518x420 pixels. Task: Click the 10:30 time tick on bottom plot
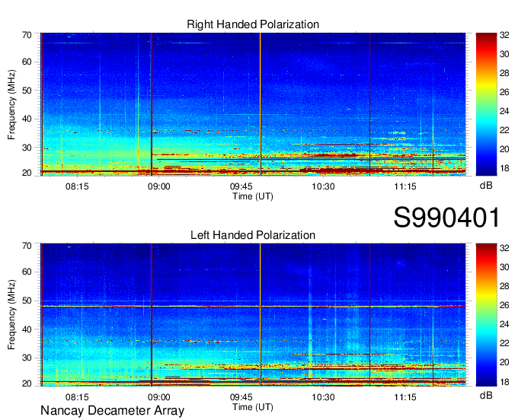coord(323,397)
